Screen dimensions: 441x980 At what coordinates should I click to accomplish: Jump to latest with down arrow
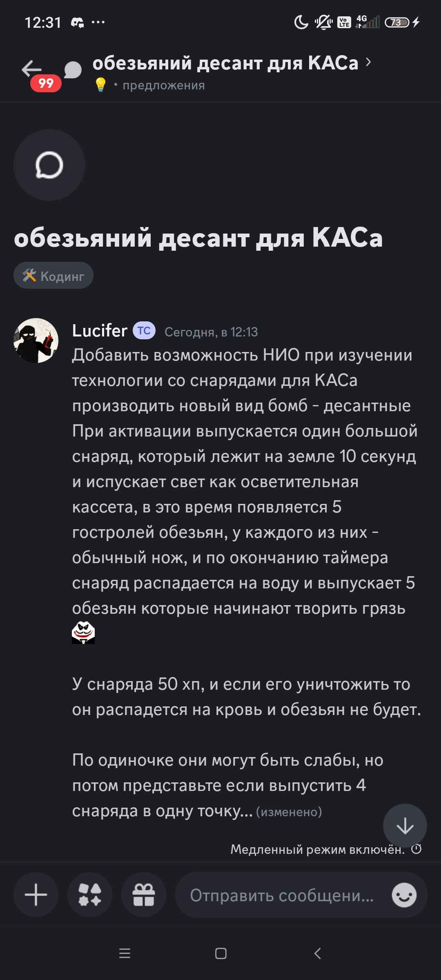[x=405, y=826]
